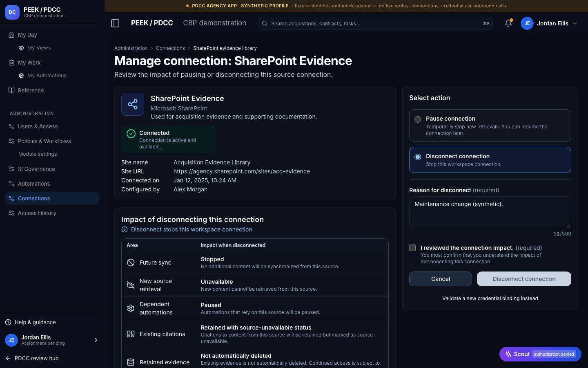The height and width of the screenshot is (368, 588).
Task: Click the Help & guidance question icon
Action: pos(8,322)
